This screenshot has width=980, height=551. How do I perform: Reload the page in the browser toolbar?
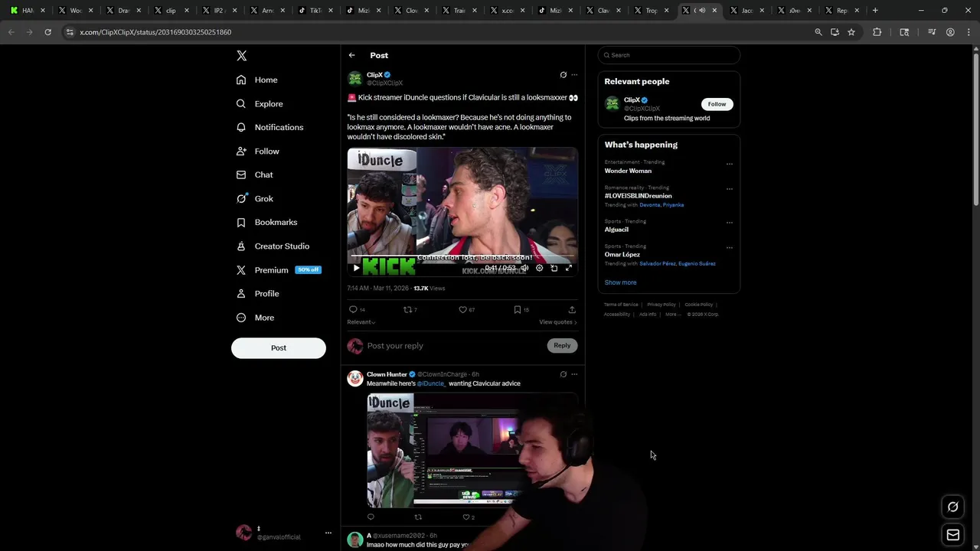pos(47,32)
